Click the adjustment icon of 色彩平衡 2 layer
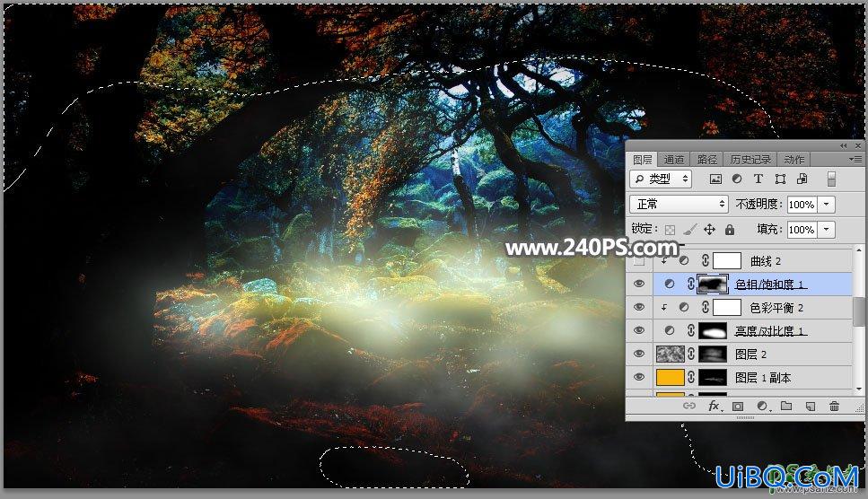 684,307
